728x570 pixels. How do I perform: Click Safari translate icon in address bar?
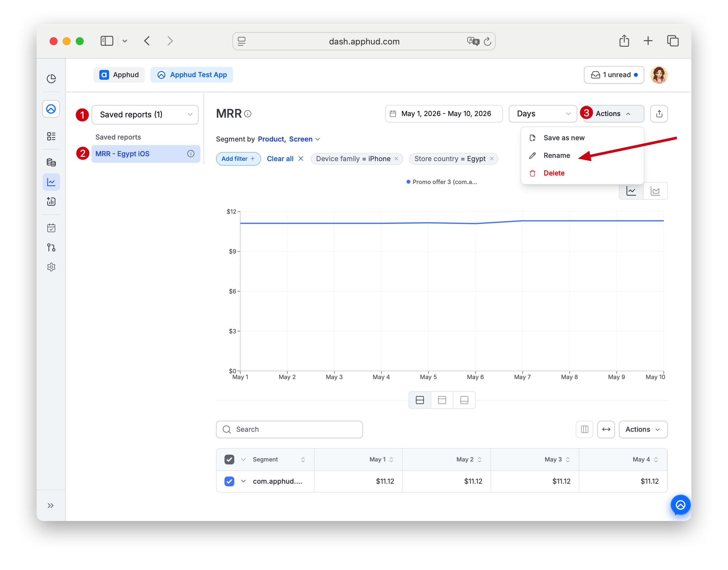[473, 42]
